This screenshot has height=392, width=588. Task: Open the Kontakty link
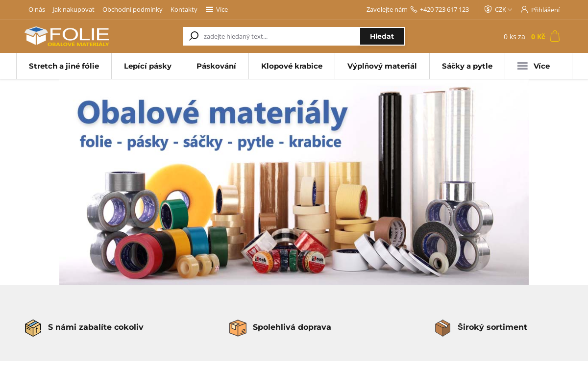(x=184, y=9)
